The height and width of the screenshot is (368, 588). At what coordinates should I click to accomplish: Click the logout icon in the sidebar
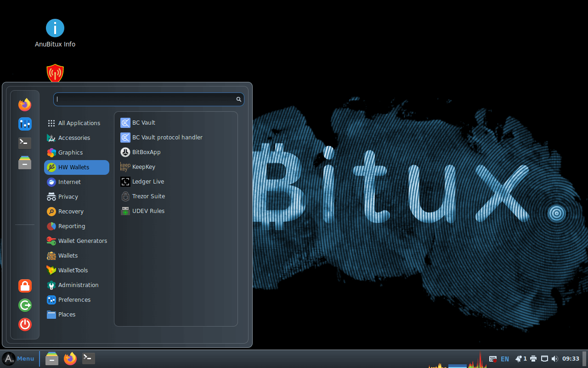click(x=25, y=305)
